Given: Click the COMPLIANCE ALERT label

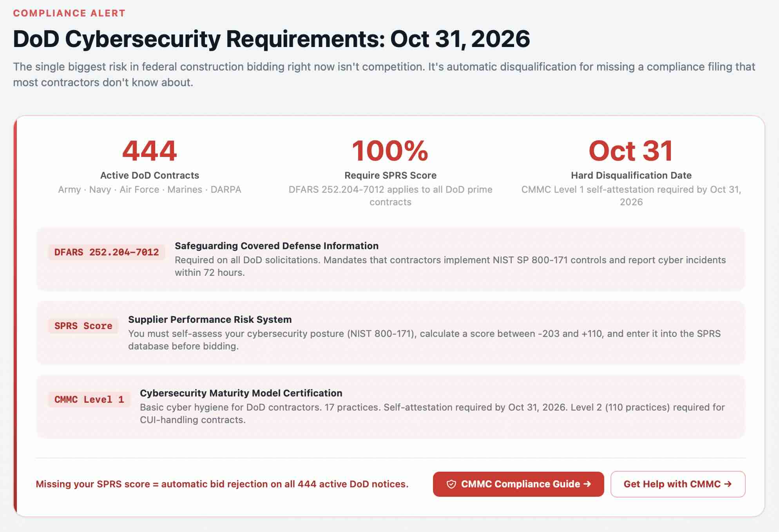Looking at the screenshot, I should [69, 13].
